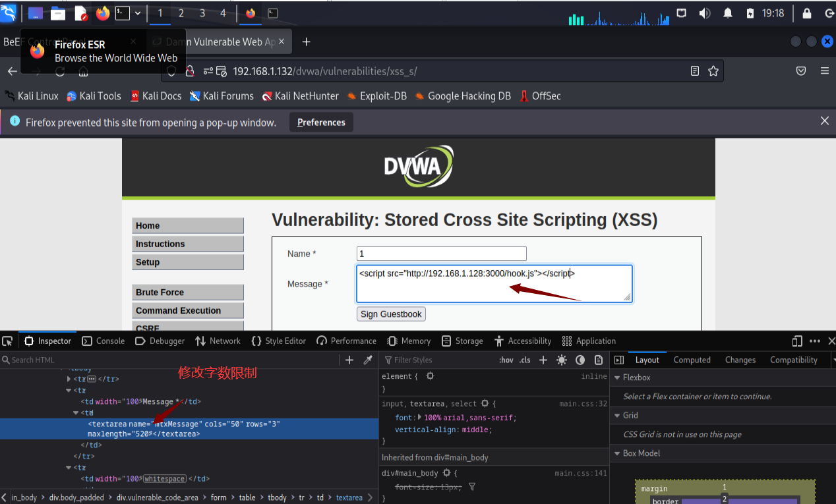The image size is (836, 504).
Task: Go to the Command Execution page
Action: pos(188,310)
